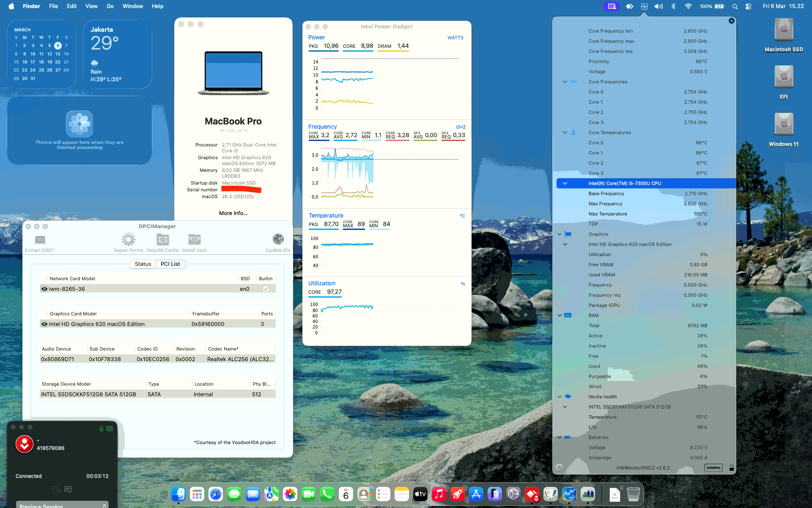
Task: Switch to PCI List tab in DPCIManager
Action: pyautogui.click(x=170, y=264)
